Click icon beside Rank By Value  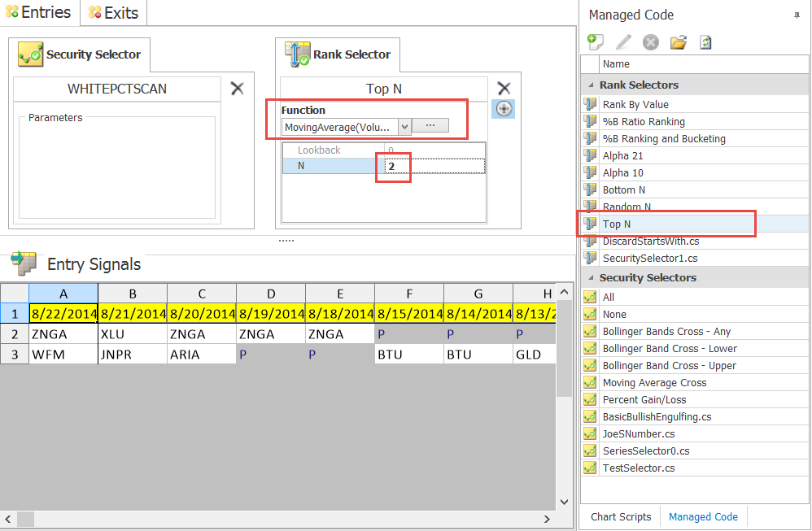click(590, 104)
